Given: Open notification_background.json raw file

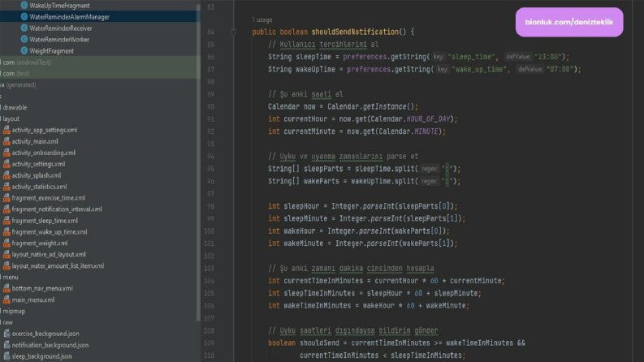Looking at the screenshot, I should (50, 345).
